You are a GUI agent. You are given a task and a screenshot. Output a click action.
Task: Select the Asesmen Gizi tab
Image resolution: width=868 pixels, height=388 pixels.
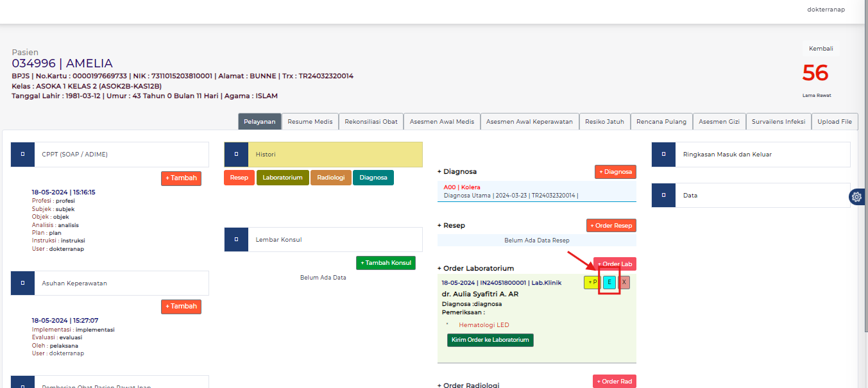[x=719, y=121]
